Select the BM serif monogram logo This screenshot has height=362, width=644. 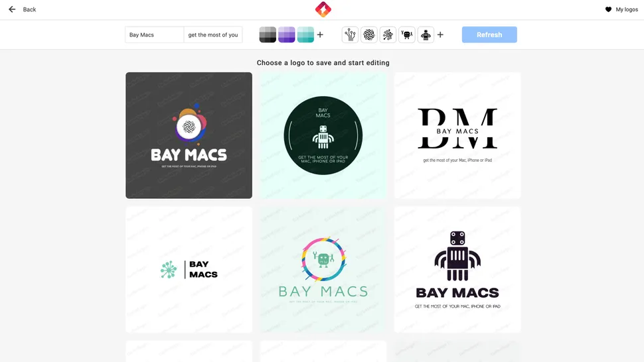457,135
